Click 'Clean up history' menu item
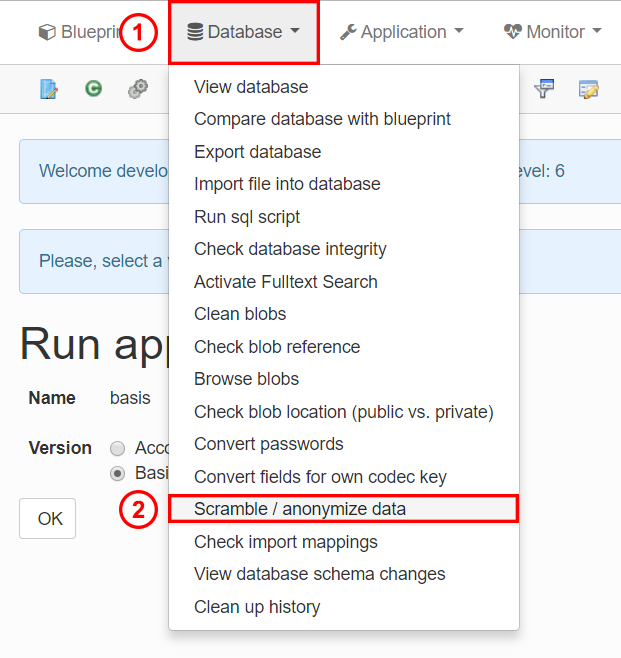Viewport: 621px width, 658px height. click(257, 606)
